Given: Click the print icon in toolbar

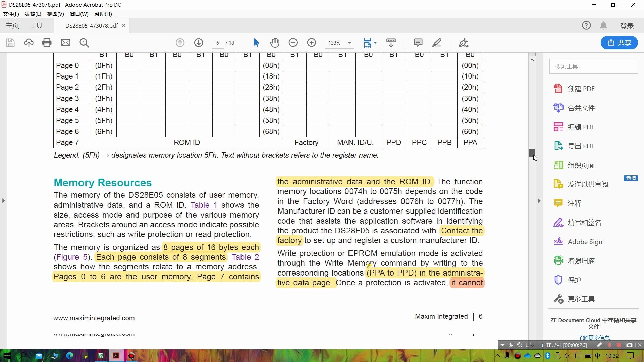Looking at the screenshot, I should [x=47, y=43].
